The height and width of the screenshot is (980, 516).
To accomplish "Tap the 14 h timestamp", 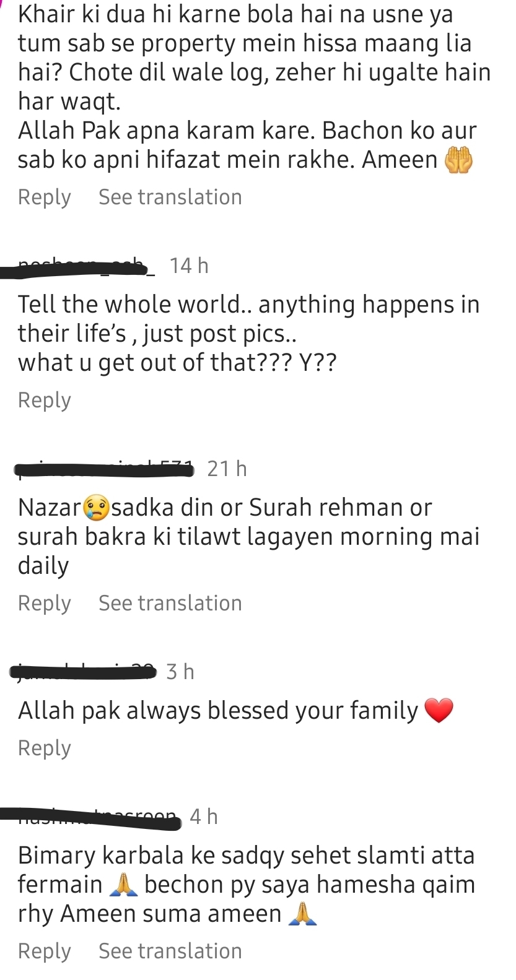I will [x=189, y=266].
